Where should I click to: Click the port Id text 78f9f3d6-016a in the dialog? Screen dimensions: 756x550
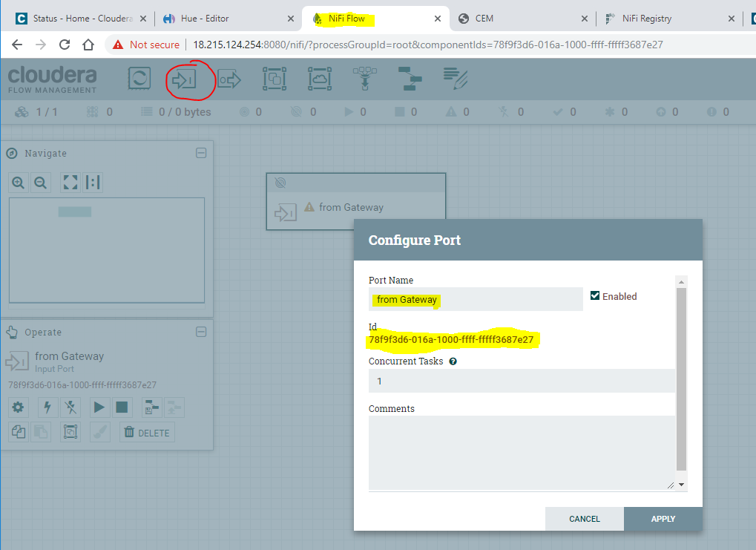[451, 340]
